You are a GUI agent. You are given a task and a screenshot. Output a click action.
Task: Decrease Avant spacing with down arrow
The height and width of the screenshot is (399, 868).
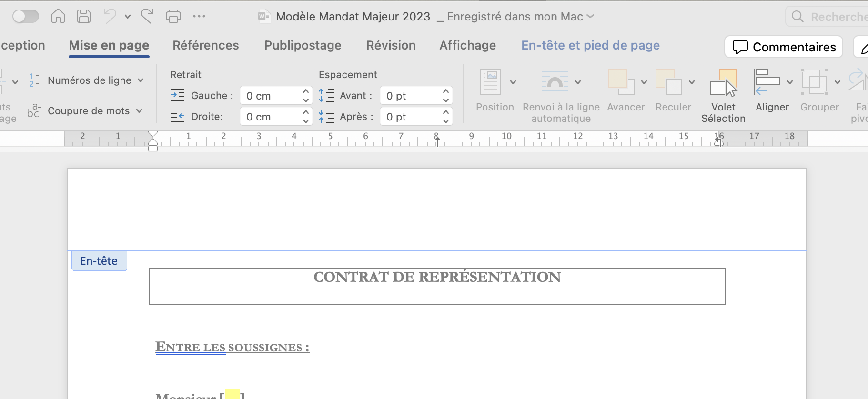[x=446, y=100]
